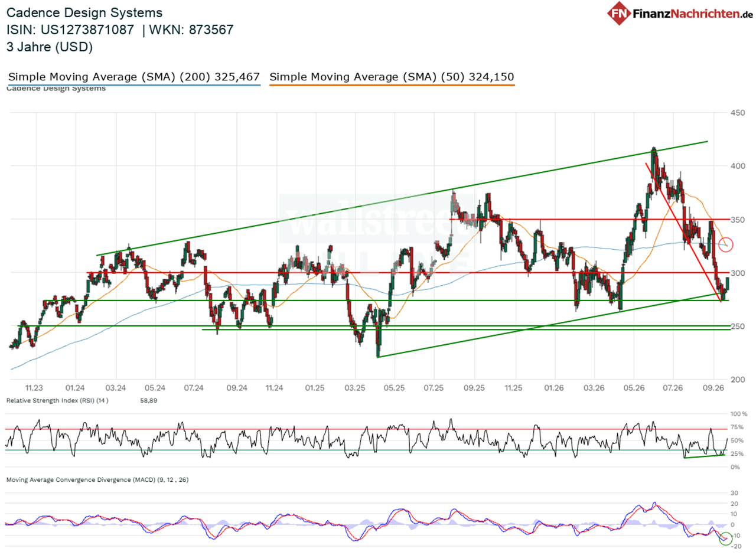Viewport: 756px width, 555px height.
Task: Select the 05.24 date axis label
Action: 155,388
